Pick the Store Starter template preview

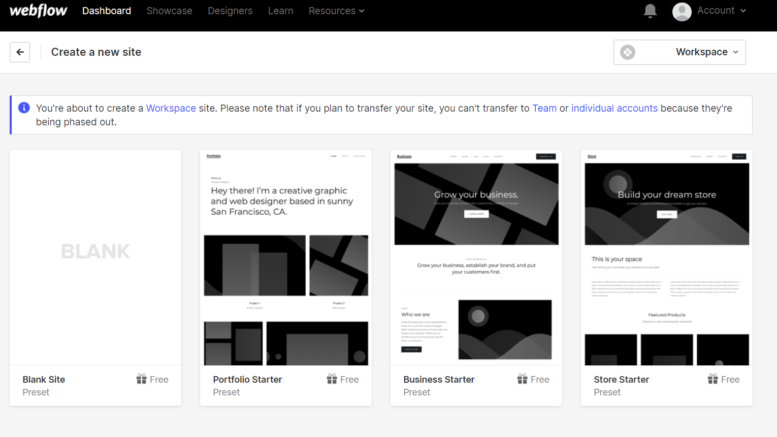(x=667, y=257)
